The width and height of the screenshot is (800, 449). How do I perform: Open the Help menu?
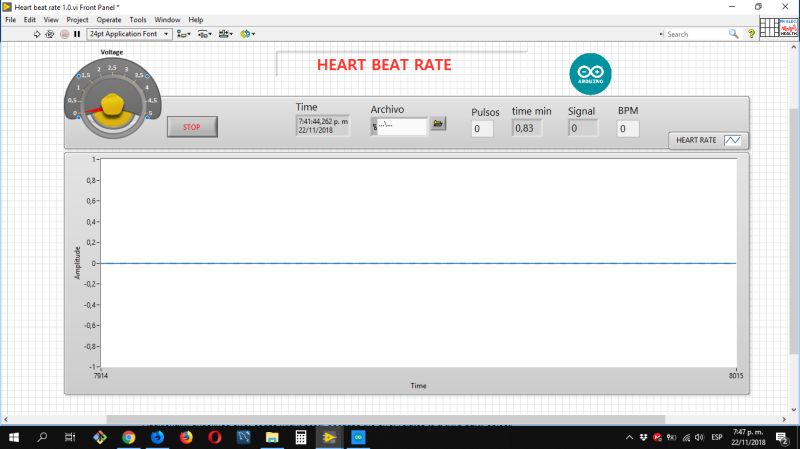(196, 20)
